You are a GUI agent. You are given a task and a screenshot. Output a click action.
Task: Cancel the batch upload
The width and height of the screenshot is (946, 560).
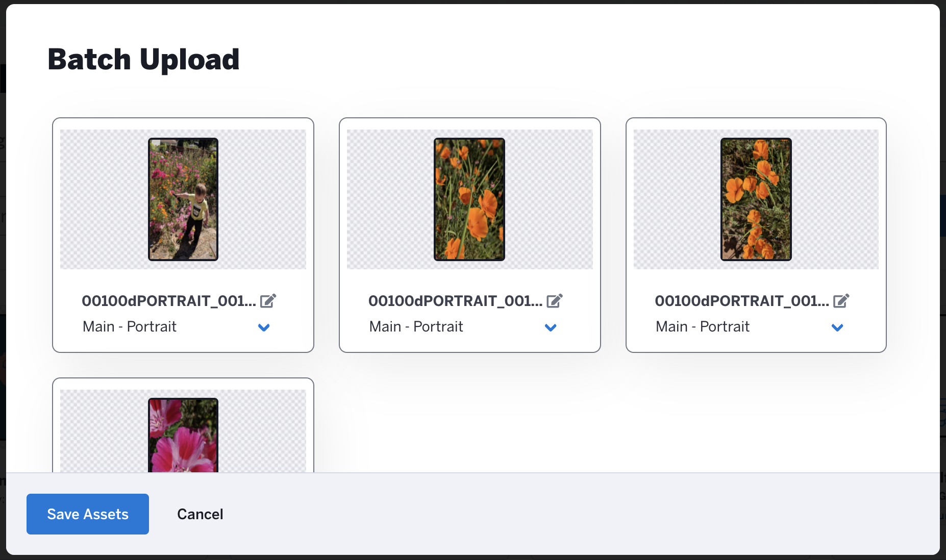pos(200,514)
